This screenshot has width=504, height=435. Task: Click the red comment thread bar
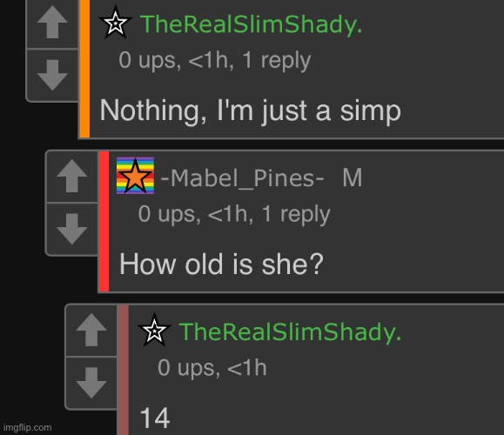104,221
